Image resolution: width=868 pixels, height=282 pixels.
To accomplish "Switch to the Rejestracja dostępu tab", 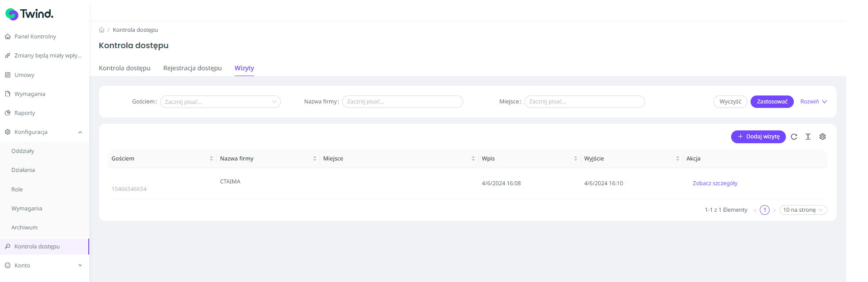I will click(192, 68).
